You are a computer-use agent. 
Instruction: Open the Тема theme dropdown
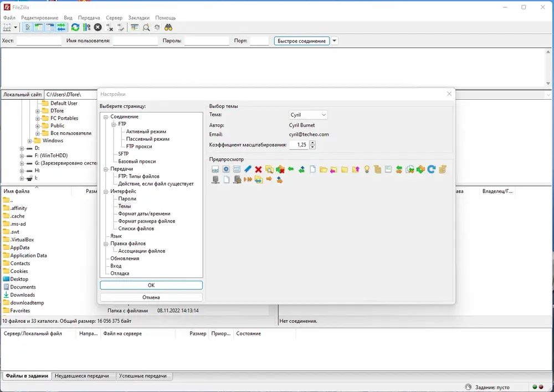click(307, 115)
